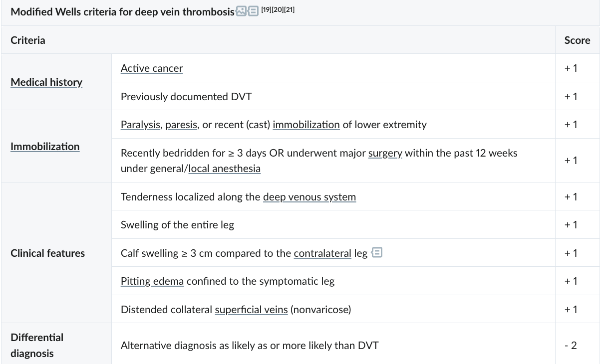Open the deep venous system link

click(x=309, y=197)
